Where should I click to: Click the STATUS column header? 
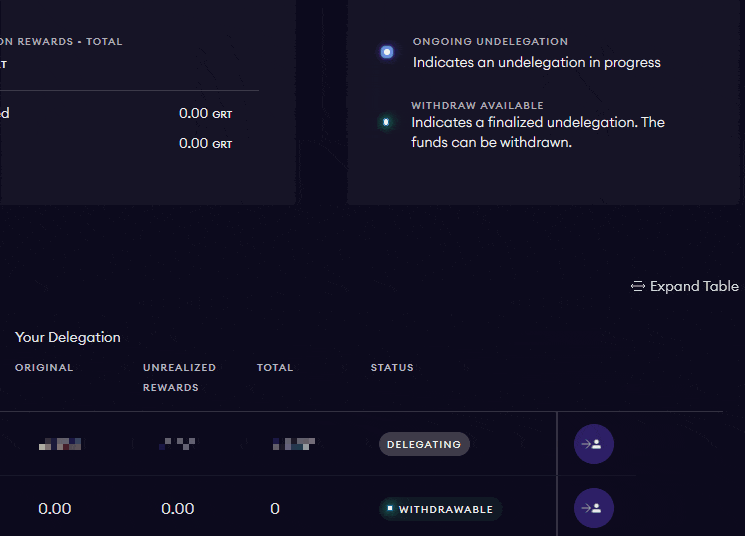click(392, 367)
